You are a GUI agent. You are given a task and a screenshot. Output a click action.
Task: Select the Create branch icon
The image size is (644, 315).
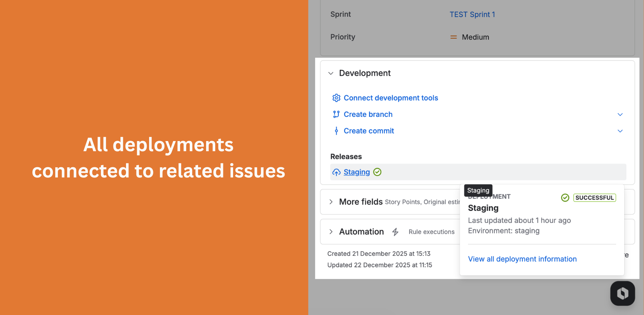(x=336, y=114)
